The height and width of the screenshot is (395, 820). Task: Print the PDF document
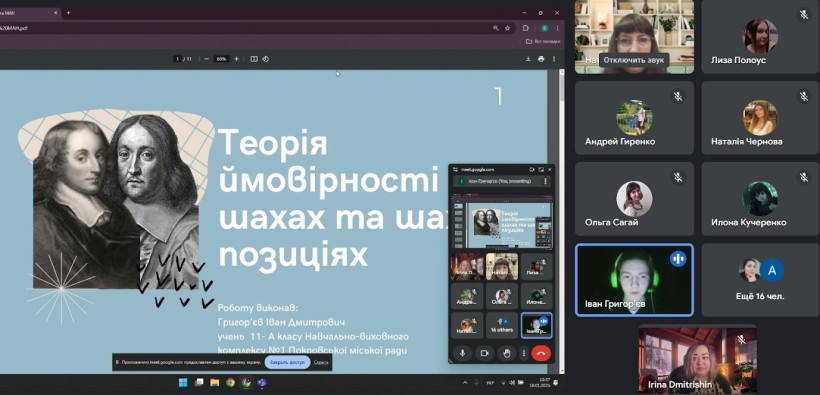541,59
